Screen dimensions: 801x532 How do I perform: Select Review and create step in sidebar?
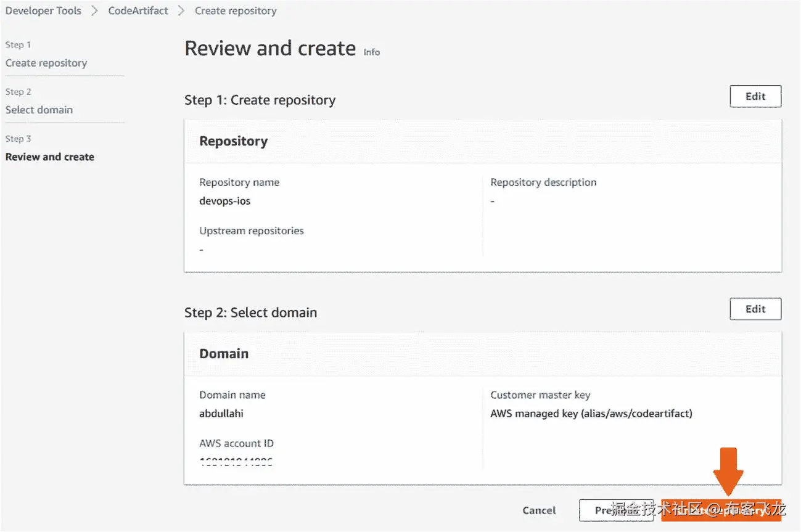point(50,157)
